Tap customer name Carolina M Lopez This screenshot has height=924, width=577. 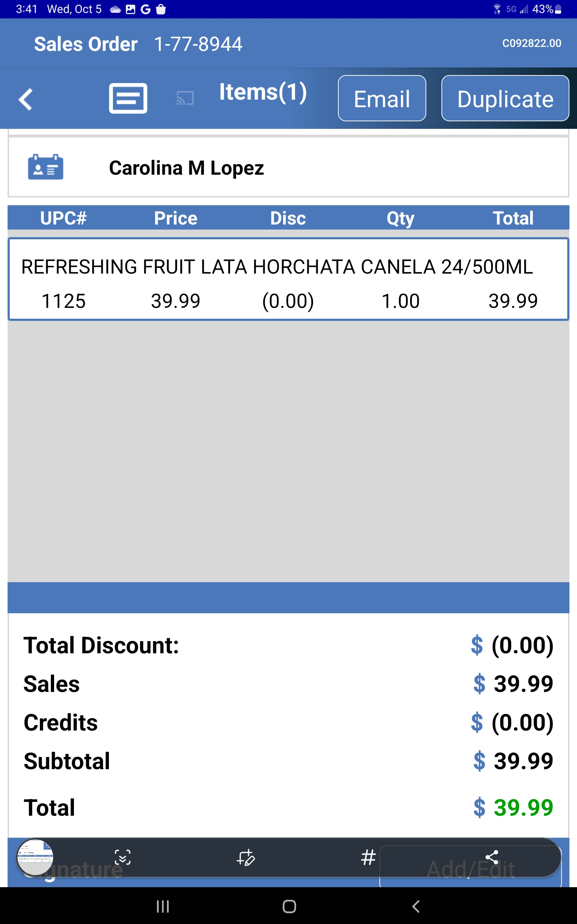coord(186,168)
